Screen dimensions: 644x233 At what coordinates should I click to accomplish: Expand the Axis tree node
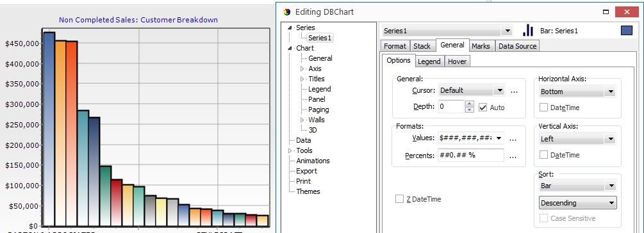tap(302, 68)
